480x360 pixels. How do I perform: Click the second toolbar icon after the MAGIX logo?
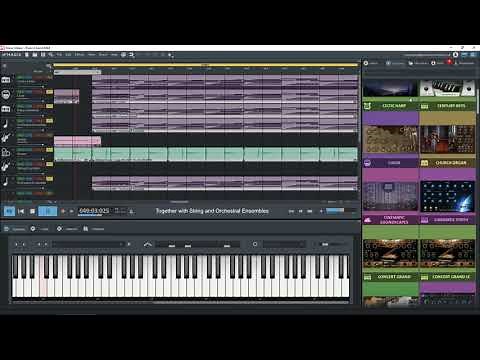tap(35, 55)
